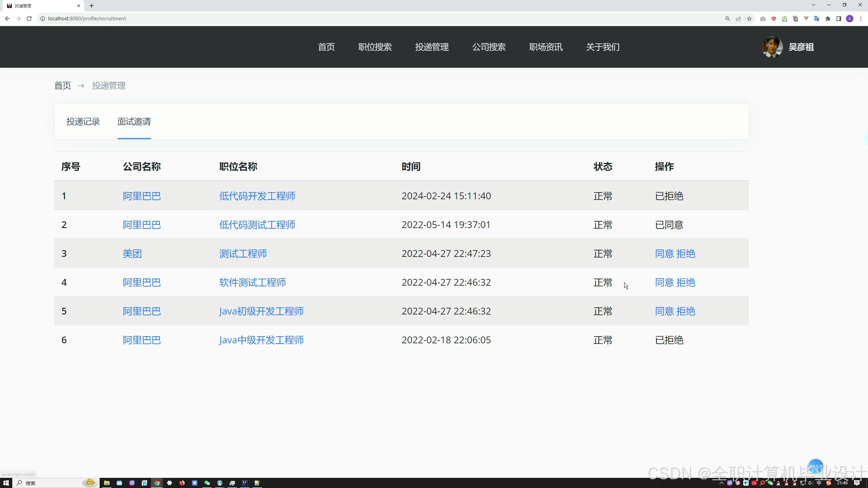Screen dimensions: 868x488
Task: Click the bookmark star icon
Action: click(749, 19)
